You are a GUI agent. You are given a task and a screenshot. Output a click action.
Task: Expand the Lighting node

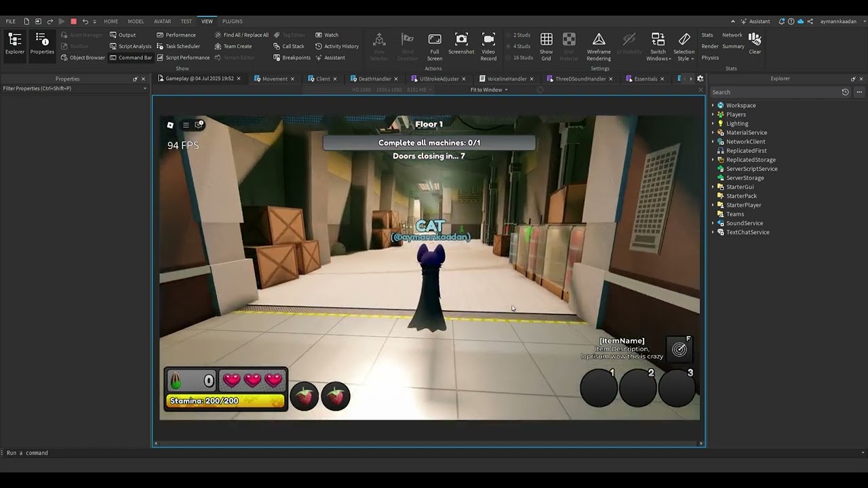(713, 123)
